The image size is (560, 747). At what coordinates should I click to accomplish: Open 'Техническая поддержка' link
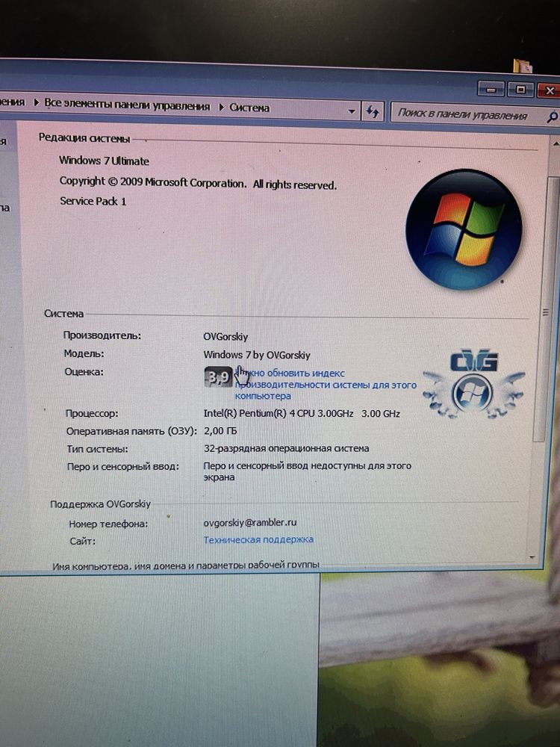[258, 539]
